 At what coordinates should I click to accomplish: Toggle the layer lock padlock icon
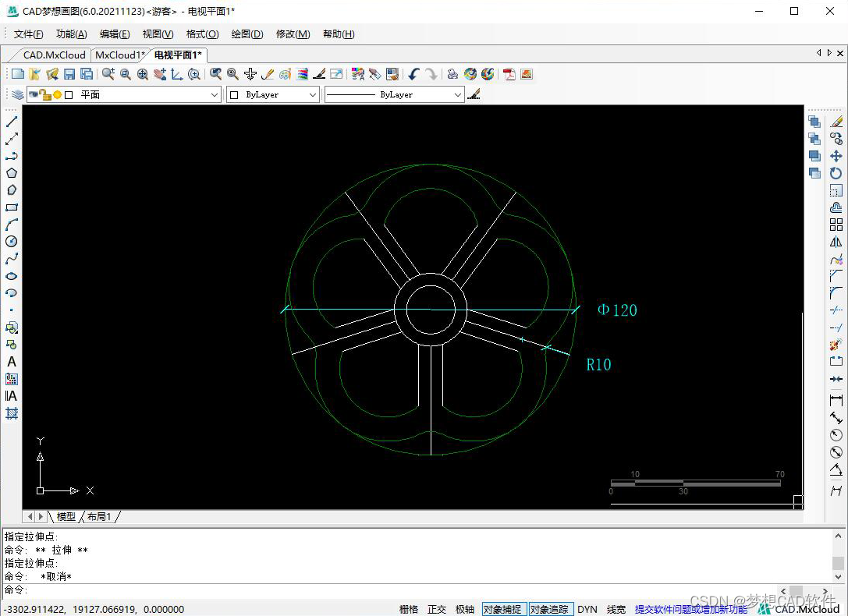tap(45, 95)
